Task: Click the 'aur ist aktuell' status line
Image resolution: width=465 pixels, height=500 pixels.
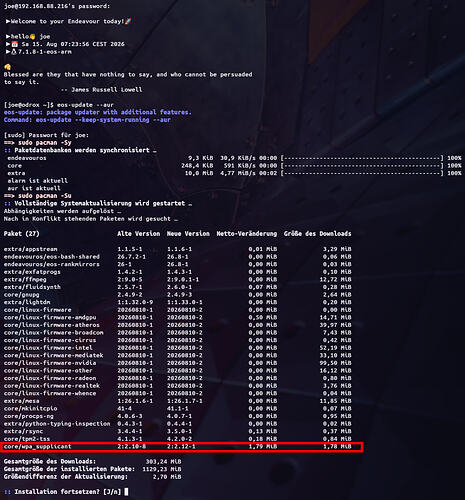Action: point(34,188)
